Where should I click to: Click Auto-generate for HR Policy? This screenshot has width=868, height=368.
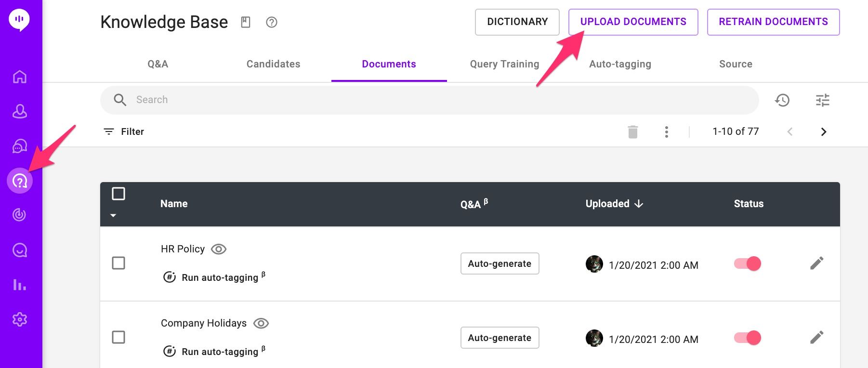coord(500,263)
